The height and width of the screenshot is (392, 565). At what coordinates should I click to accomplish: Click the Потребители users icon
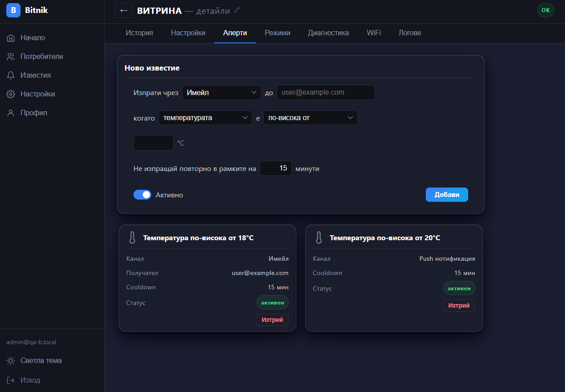[x=11, y=57]
